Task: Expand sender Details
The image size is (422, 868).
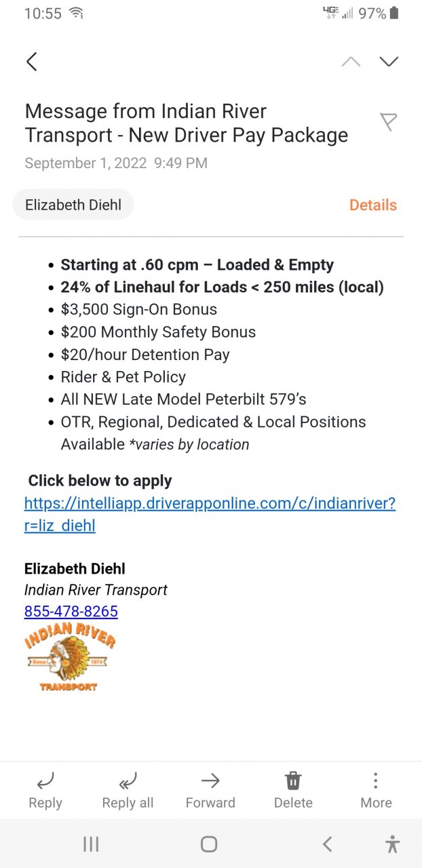Action: pos(372,205)
